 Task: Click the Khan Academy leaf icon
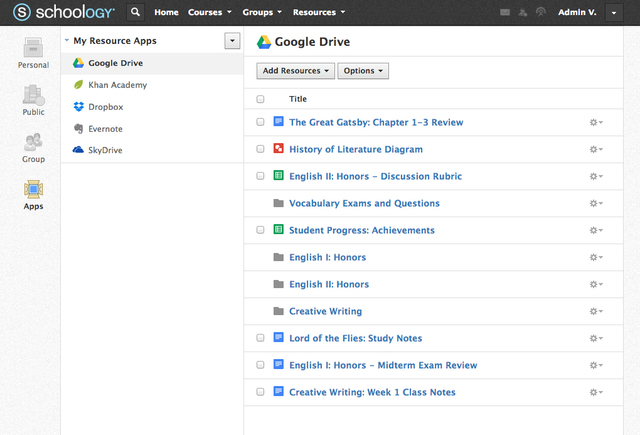pos(78,85)
